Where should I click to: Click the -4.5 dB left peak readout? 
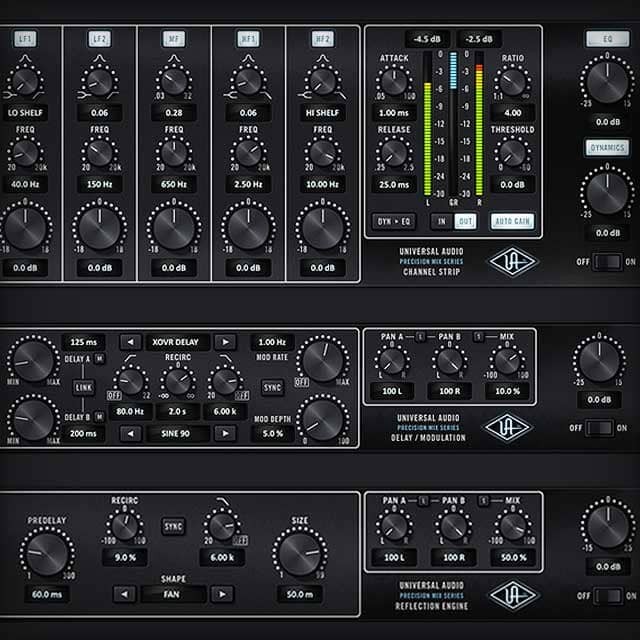[x=427, y=39]
